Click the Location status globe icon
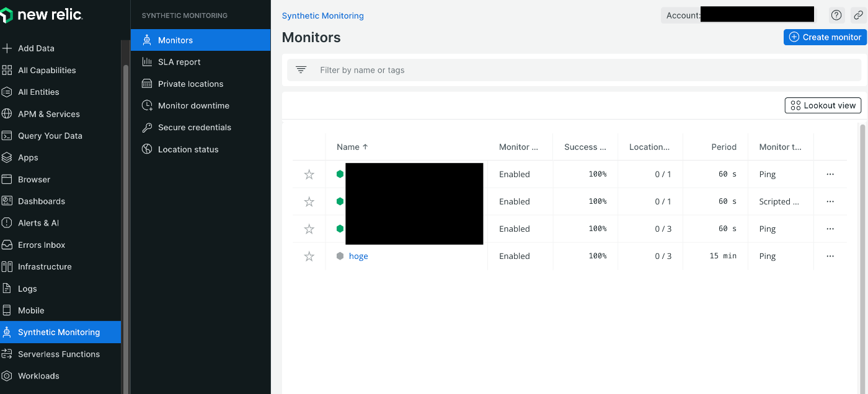Image resolution: width=868 pixels, height=394 pixels. click(147, 149)
